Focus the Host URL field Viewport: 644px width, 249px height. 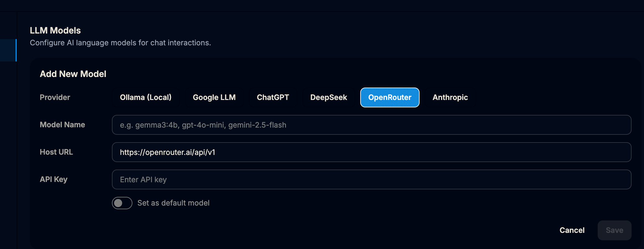(371, 152)
